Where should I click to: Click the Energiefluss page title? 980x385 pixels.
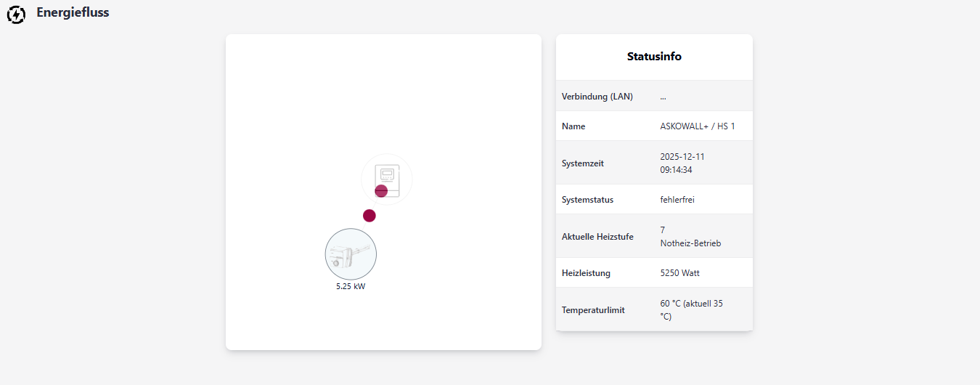[73, 12]
